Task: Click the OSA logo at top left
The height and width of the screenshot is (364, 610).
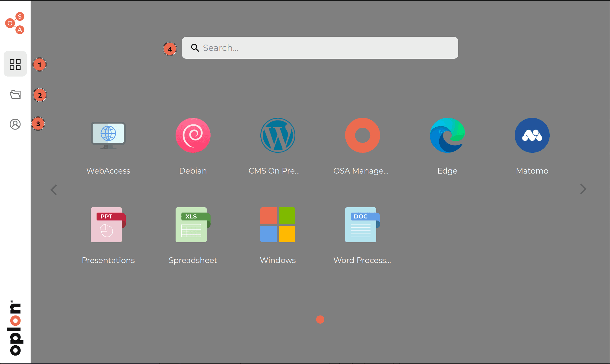Action: pyautogui.click(x=15, y=23)
